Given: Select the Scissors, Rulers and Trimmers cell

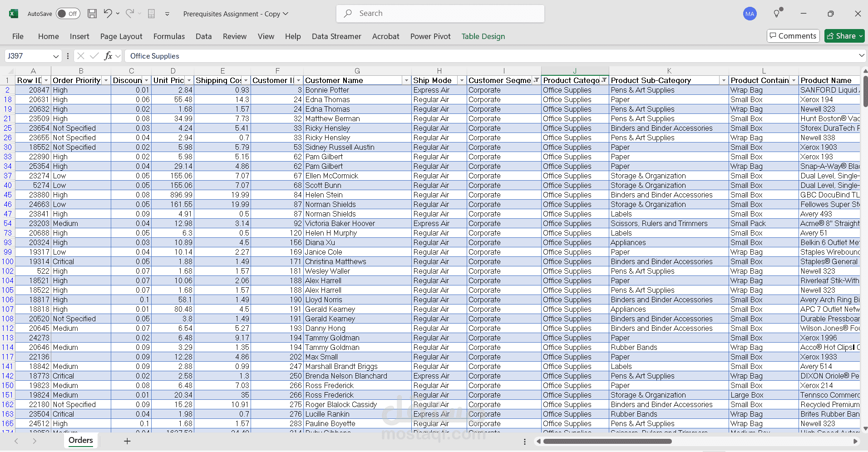Looking at the screenshot, I should [669, 223].
